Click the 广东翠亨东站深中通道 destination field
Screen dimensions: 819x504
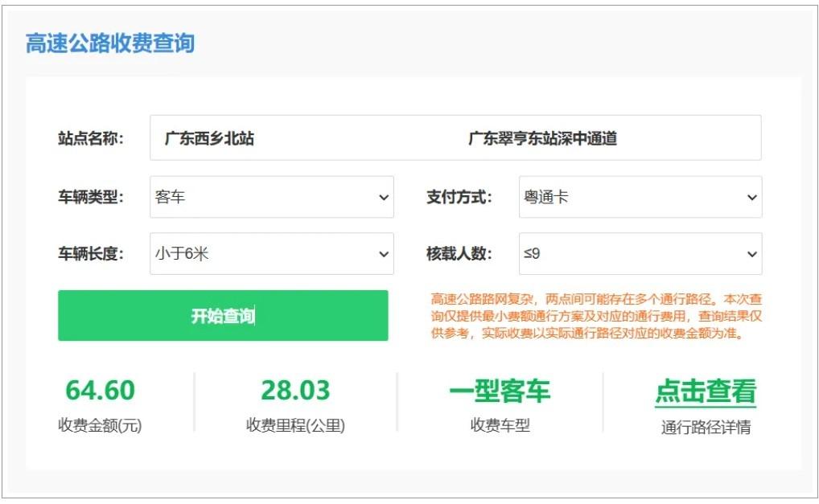[547, 137]
